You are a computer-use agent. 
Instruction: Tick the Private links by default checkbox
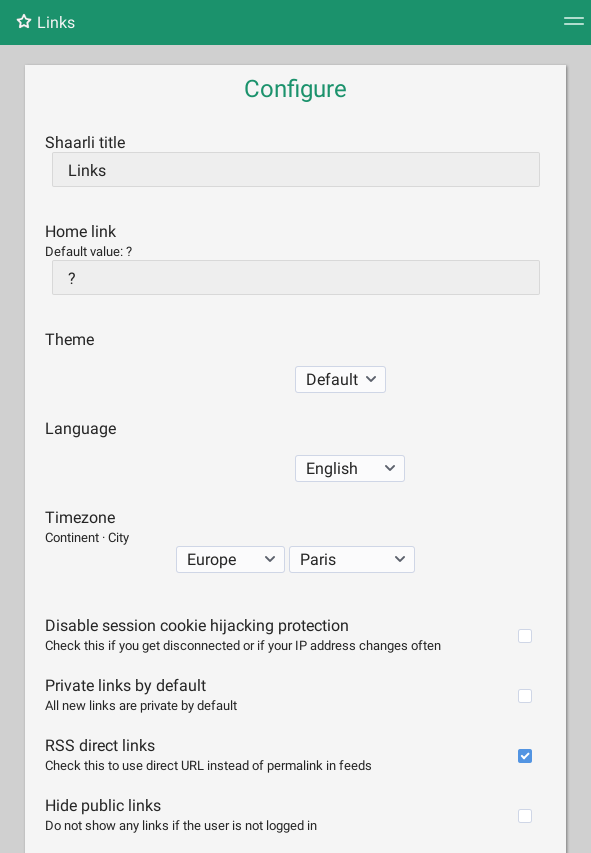tap(525, 696)
